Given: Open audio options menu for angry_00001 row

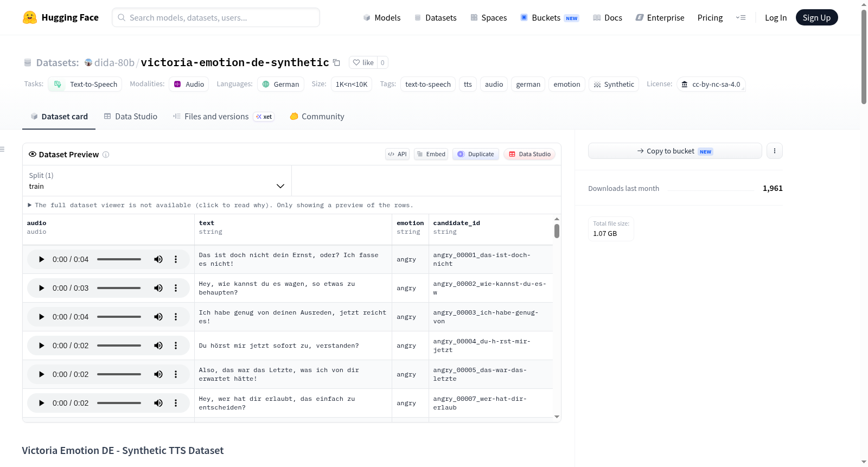Looking at the screenshot, I should [176, 259].
